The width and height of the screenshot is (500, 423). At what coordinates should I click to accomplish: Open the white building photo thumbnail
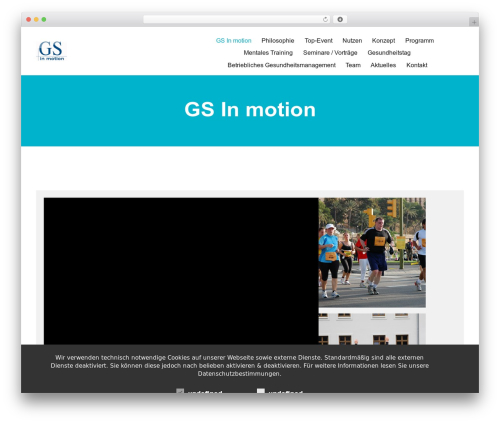coord(372,329)
